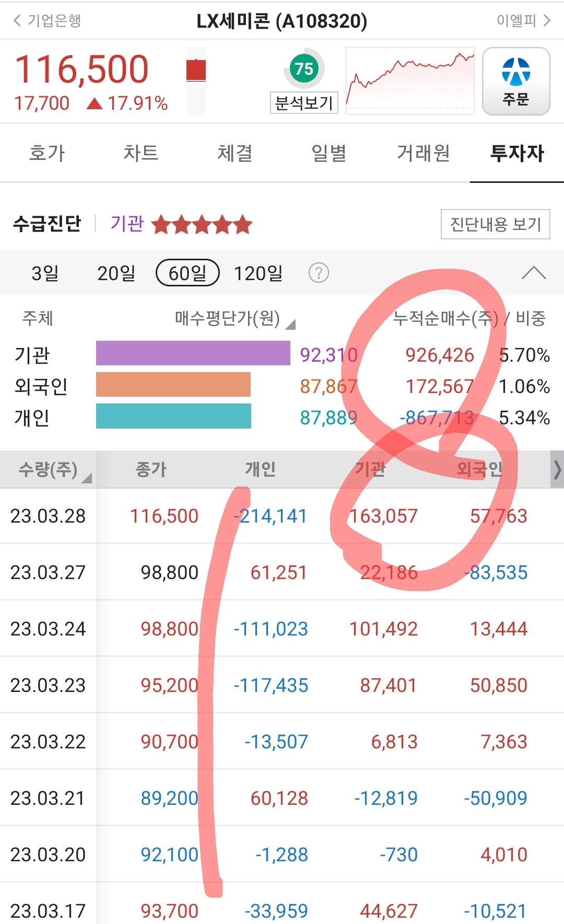Tap the 44,627 institution cell
Screen dimensions: 564x924
tap(389, 911)
